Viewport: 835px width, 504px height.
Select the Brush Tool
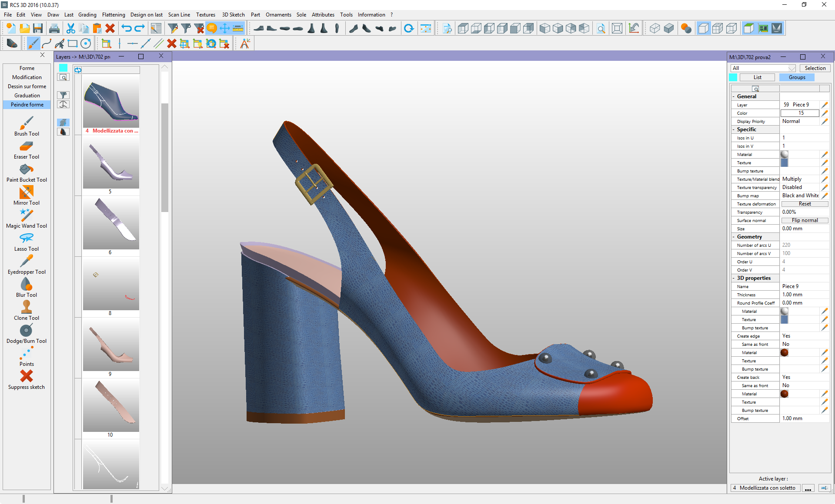click(27, 126)
